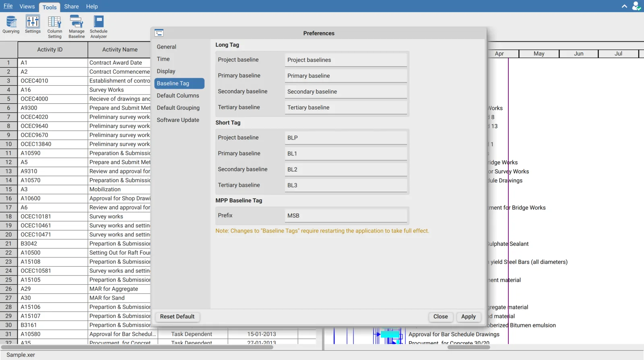644x360 pixels.
Task: Click May month in Gantt timescale
Action: coord(539,53)
